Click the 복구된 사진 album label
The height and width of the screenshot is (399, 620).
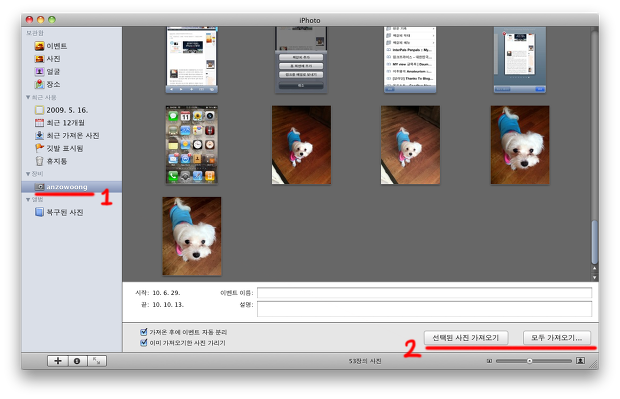pos(65,212)
